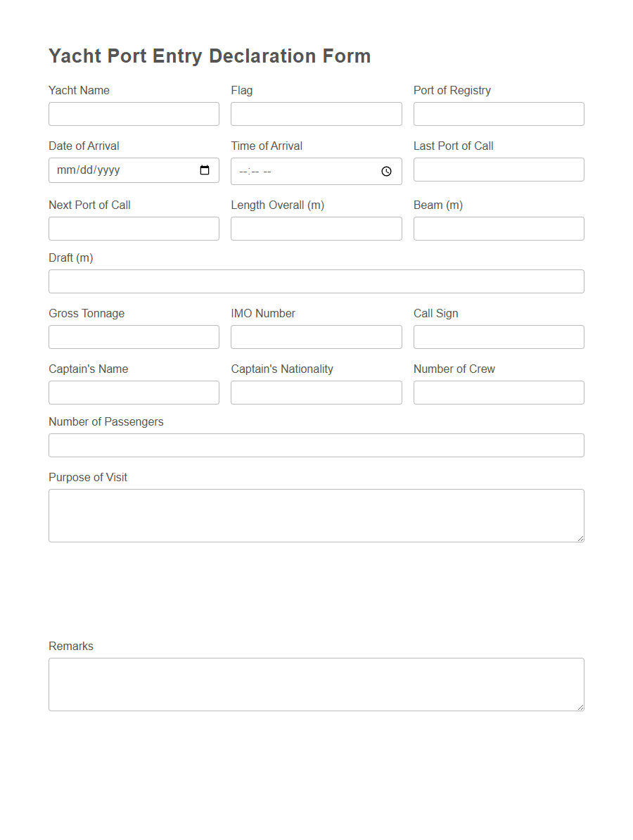Click the Yacht Name input field

tap(134, 113)
